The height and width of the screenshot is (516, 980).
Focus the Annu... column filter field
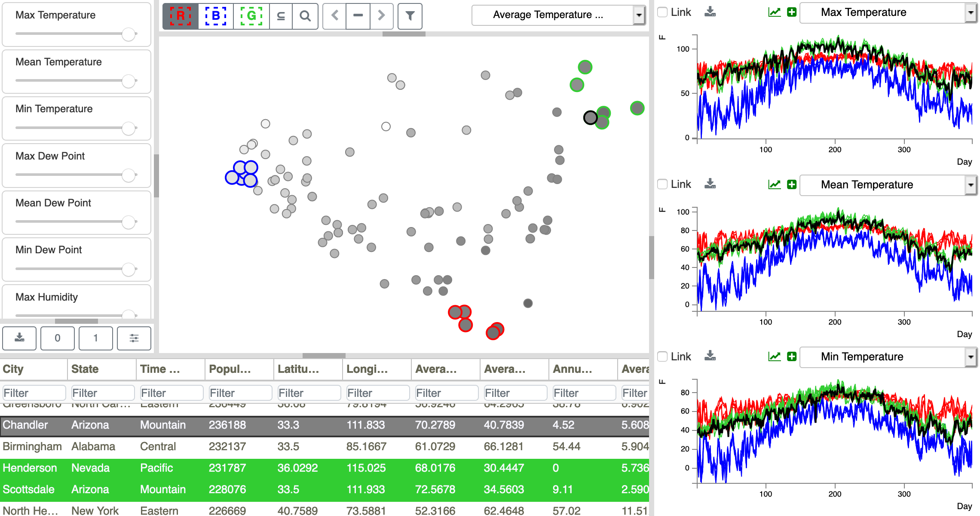coord(584,393)
